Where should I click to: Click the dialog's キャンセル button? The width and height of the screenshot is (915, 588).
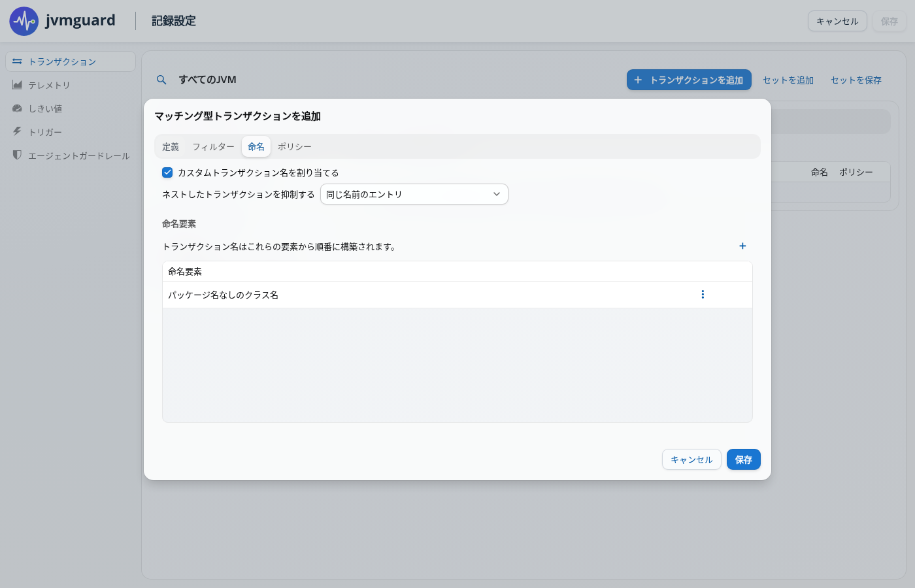(x=691, y=459)
